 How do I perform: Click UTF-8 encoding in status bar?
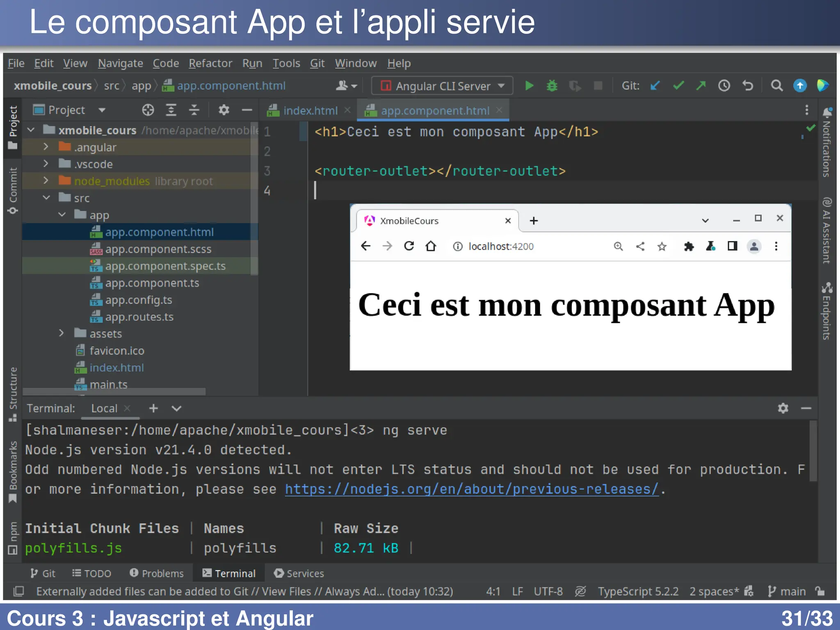548,591
